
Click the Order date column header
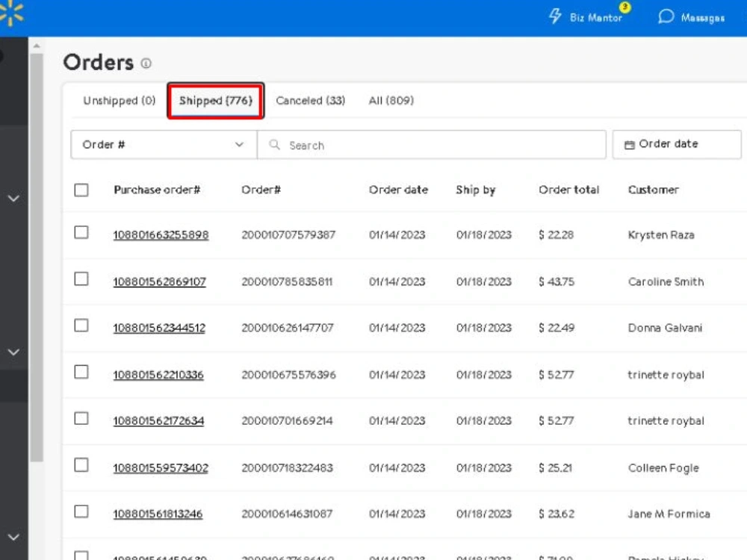[x=398, y=190]
